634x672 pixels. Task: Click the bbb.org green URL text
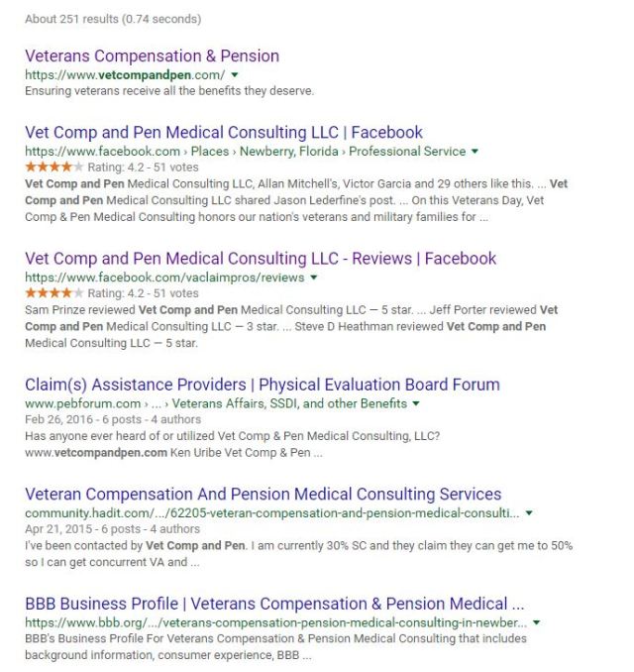[x=274, y=622]
